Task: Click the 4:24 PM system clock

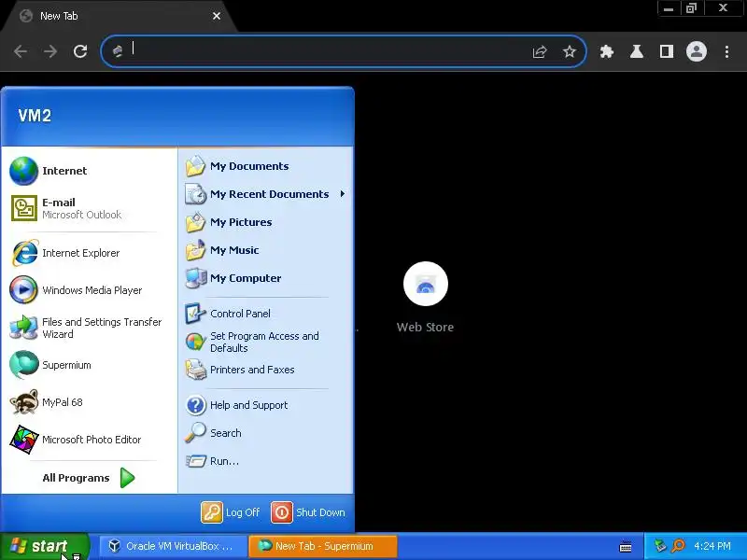Action: coord(712,546)
